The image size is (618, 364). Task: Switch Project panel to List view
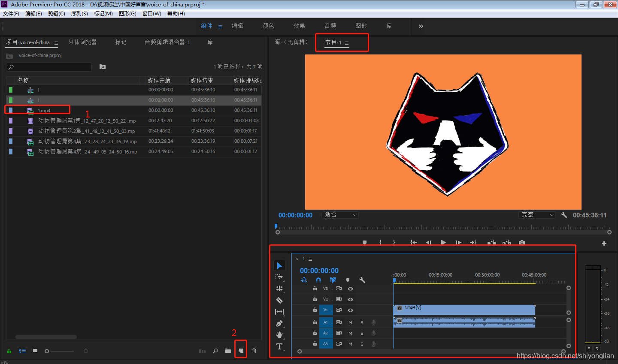[x=22, y=351]
